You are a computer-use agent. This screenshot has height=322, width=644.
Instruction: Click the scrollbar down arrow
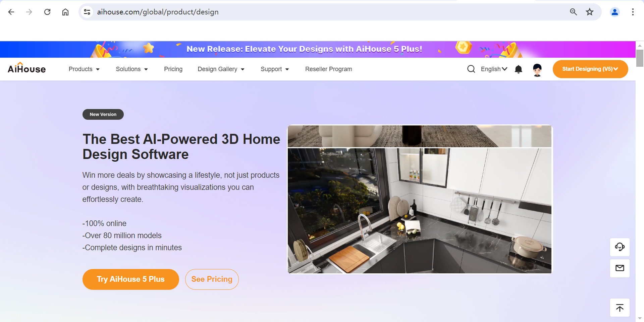coord(640,318)
